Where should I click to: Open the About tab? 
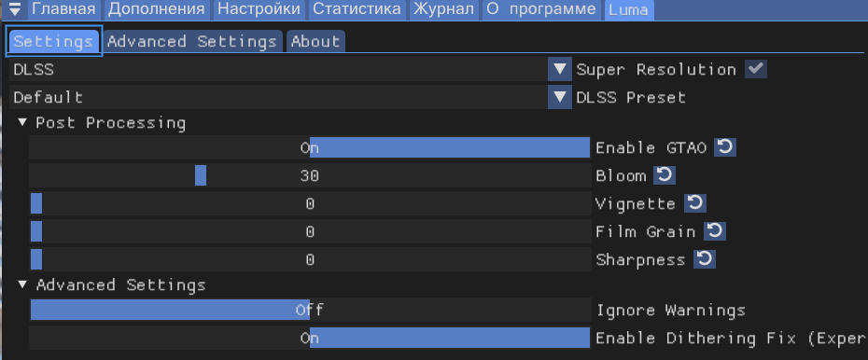[315, 41]
